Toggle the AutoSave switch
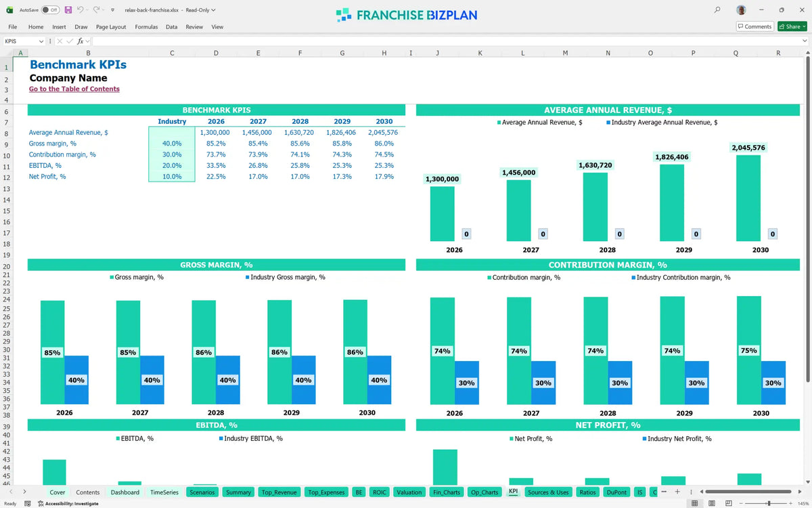The width and height of the screenshot is (812, 508). coord(50,10)
